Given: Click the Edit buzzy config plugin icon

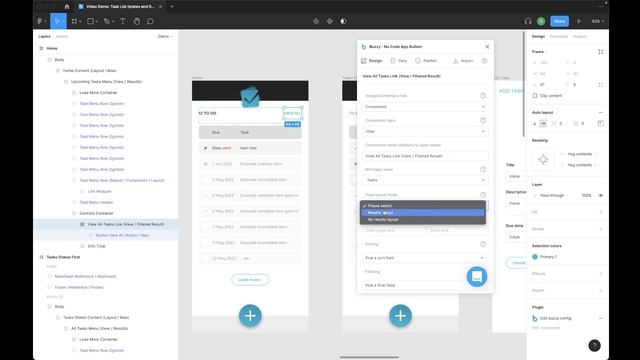Looking at the screenshot, I should tap(535, 318).
